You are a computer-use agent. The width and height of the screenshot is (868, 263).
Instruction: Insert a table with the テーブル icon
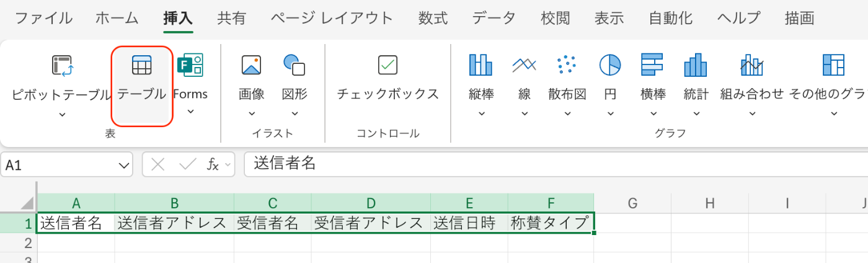pyautogui.click(x=141, y=65)
